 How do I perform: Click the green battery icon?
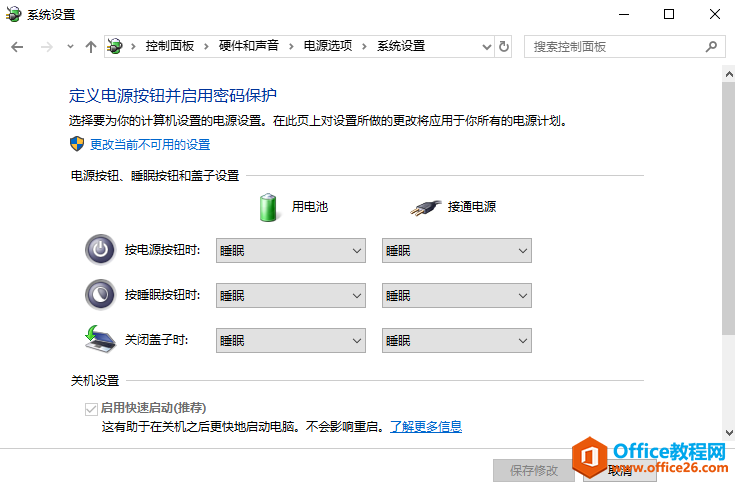pyautogui.click(x=269, y=207)
